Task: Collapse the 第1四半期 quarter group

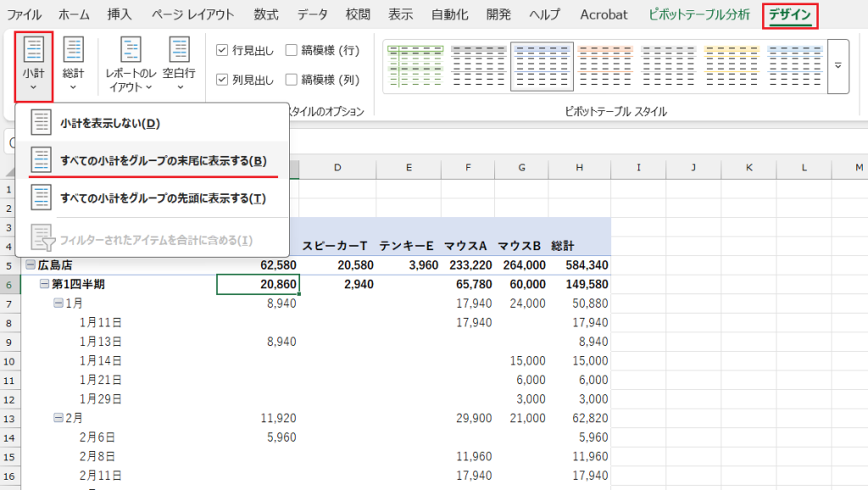Action: point(45,284)
